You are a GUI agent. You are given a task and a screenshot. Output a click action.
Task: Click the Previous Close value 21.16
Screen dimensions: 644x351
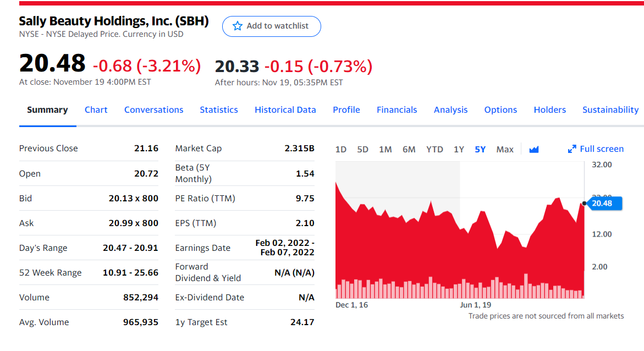pyautogui.click(x=146, y=149)
